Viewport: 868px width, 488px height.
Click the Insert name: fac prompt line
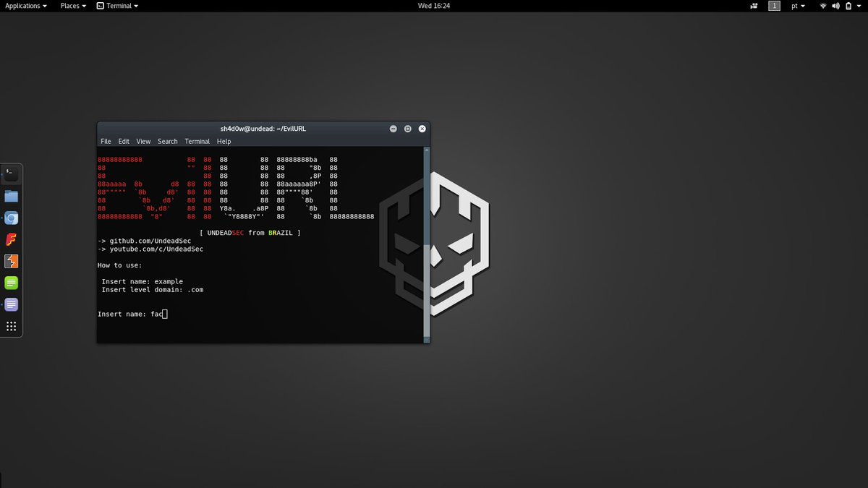point(132,314)
